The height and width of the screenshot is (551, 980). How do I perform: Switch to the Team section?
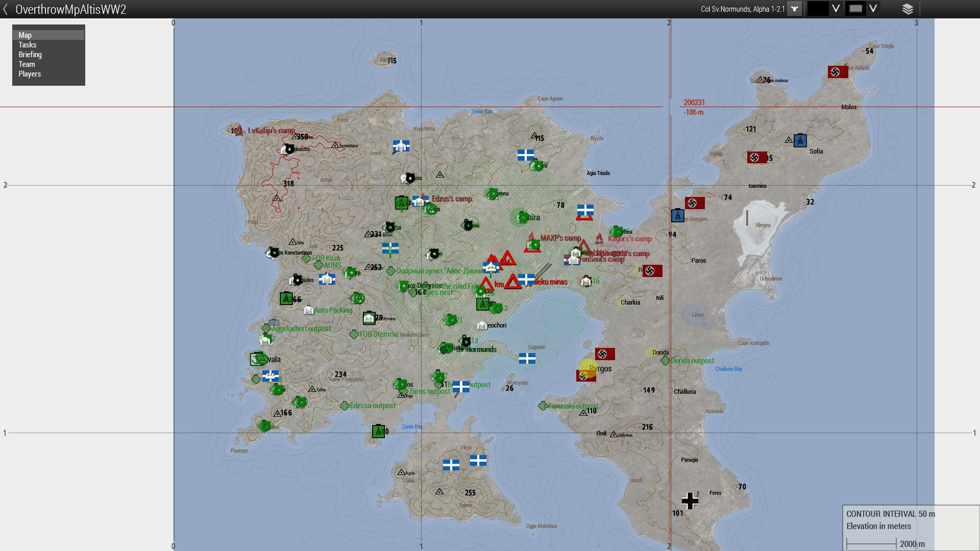(27, 64)
